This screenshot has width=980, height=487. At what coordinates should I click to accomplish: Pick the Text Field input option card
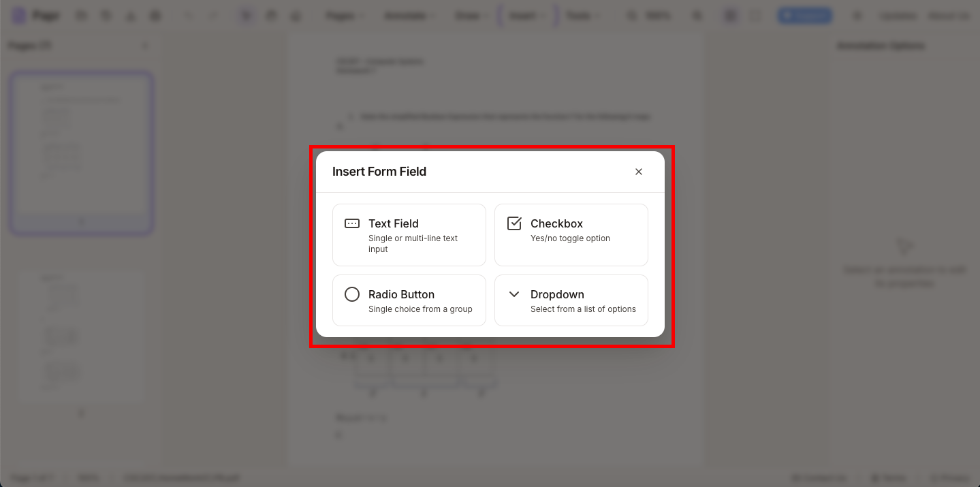point(409,234)
